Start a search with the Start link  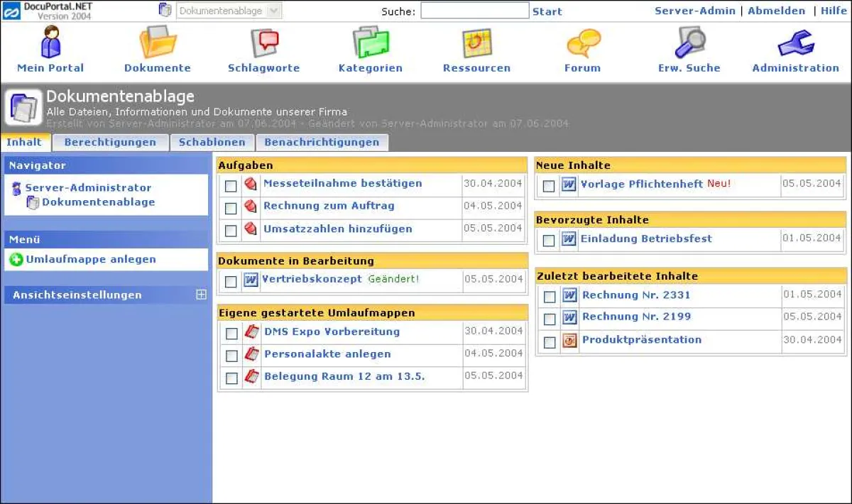547,11
